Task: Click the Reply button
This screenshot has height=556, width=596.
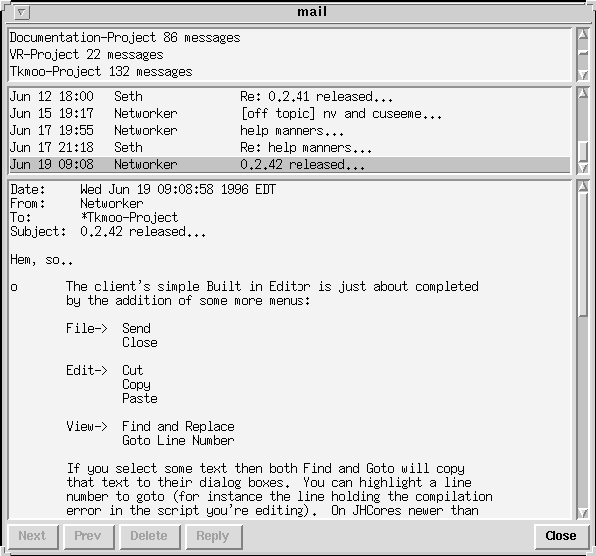Action: tap(214, 536)
